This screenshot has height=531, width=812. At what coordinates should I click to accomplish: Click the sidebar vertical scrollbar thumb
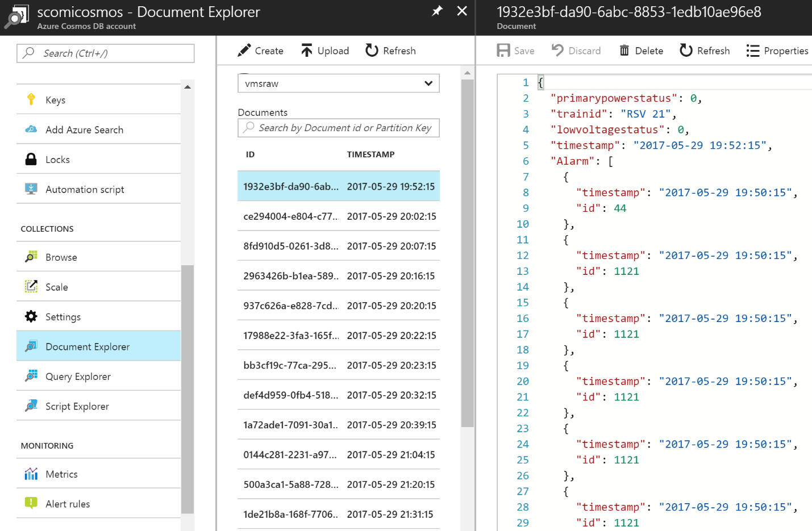tap(188, 390)
